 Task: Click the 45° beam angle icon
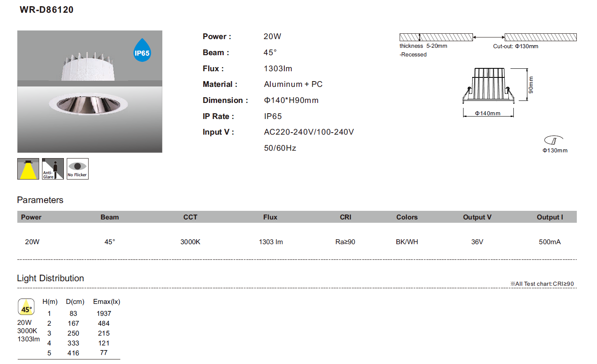tap(26, 307)
